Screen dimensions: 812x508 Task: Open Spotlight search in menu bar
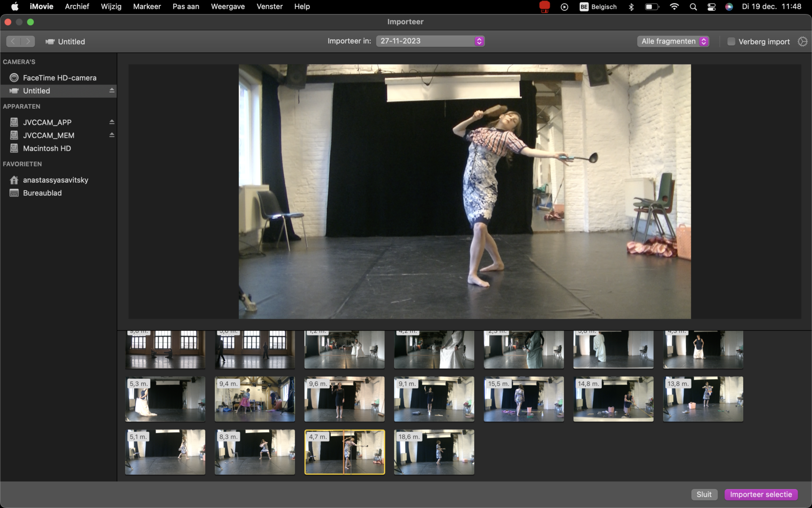[693, 7]
